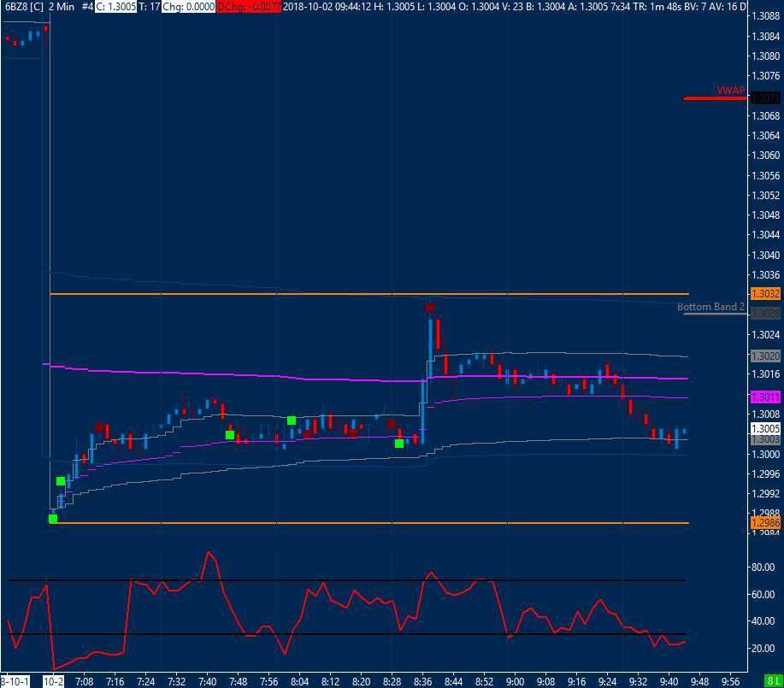Click the 10-2 date label on time axis
This screenshot has width=784, height=688.
[x=54, y=681]
